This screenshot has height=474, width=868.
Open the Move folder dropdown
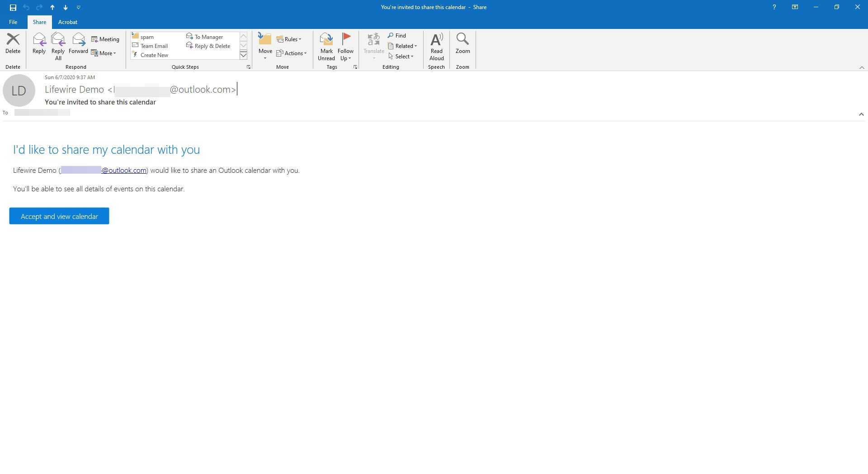pos(265,47)
